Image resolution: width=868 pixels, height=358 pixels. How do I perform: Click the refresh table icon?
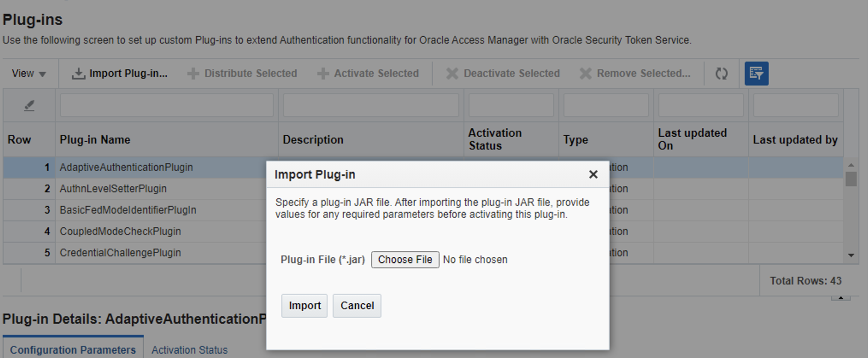(x=721, y=73)
